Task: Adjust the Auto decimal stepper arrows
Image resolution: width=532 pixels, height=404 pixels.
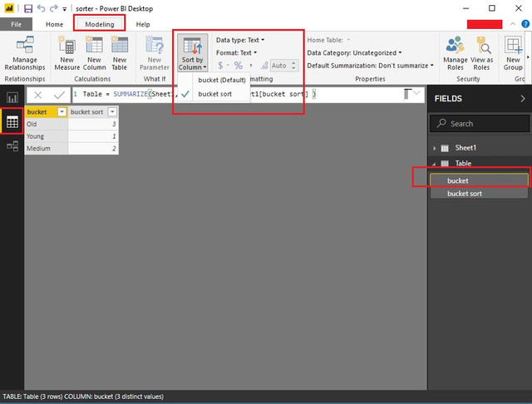Action: (x=293, y=66)
